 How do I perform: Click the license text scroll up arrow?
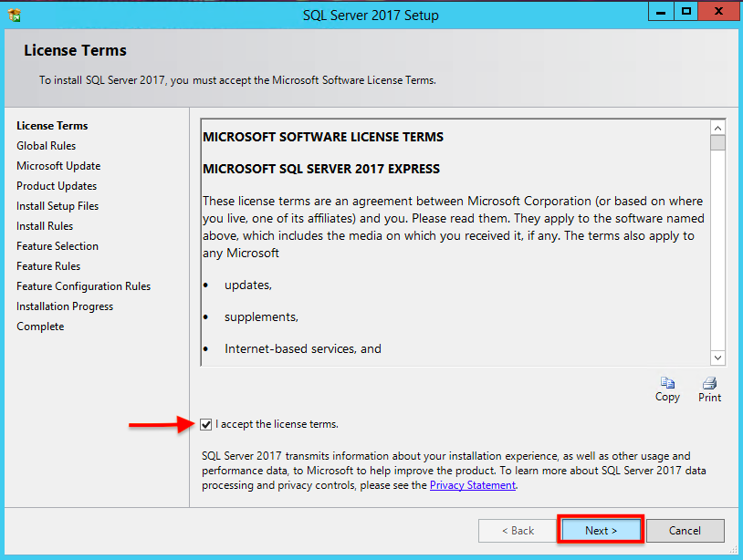717,128
